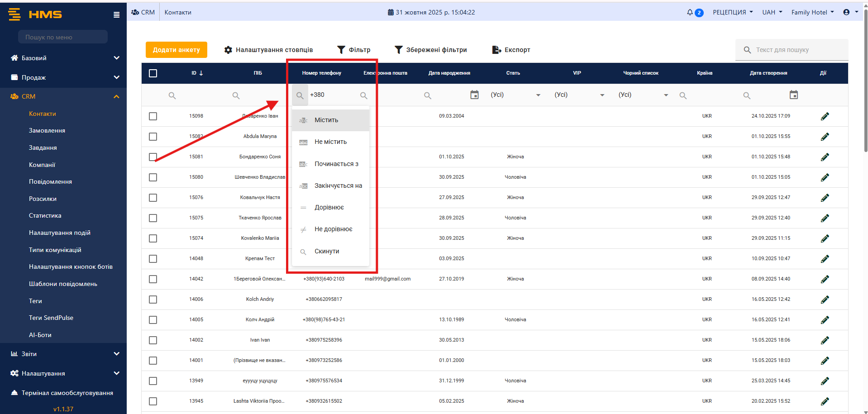Choose 'Дорівнює' in filter menu
This screenshot has height=414, width=868.
click(329, 207)
